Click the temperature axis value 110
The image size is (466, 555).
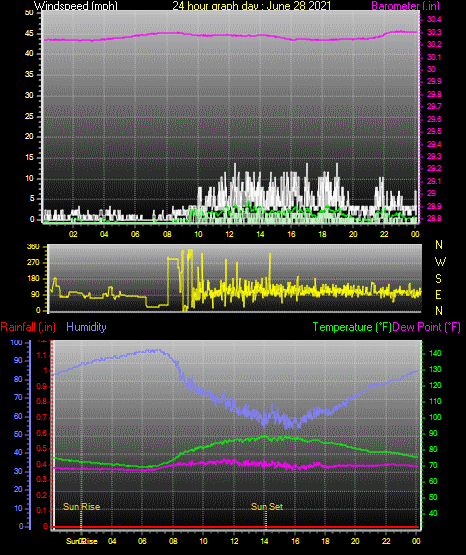point(435,401)
